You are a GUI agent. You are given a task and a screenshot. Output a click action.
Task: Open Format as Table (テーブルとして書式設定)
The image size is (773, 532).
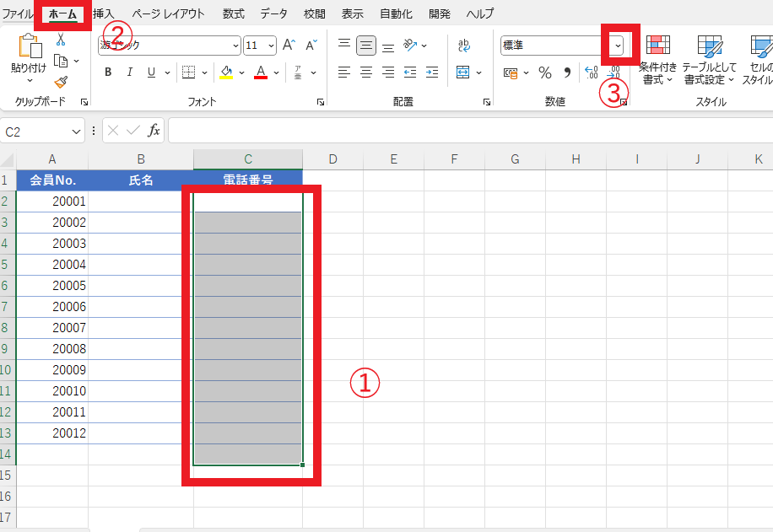click(x=709, y=59)
